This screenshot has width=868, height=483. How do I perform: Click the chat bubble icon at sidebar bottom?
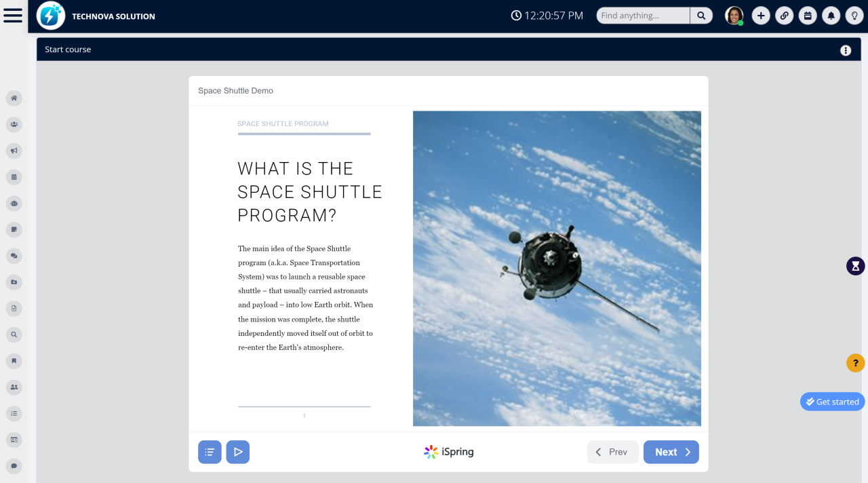click(x=14, y=466)
